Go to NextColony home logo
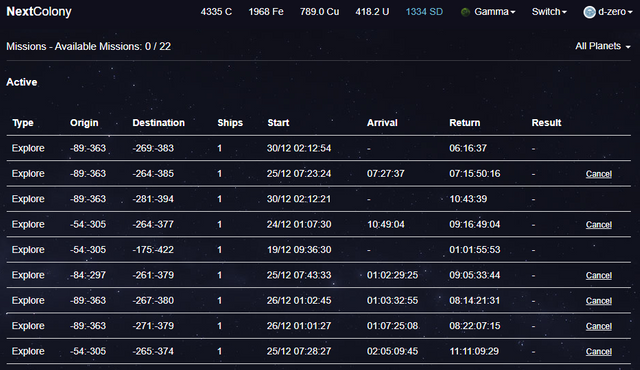This screenshot has height=370, width=640. pos(39,11)
